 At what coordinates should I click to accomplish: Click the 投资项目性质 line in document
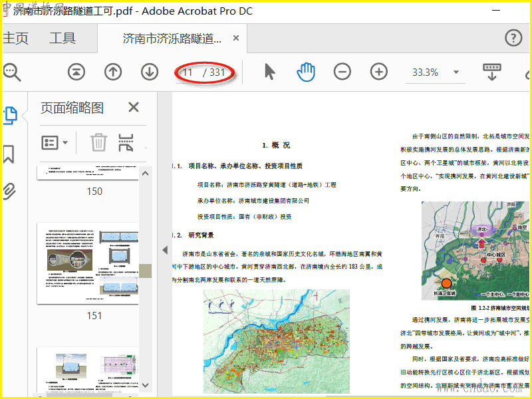tap(244, 217)
